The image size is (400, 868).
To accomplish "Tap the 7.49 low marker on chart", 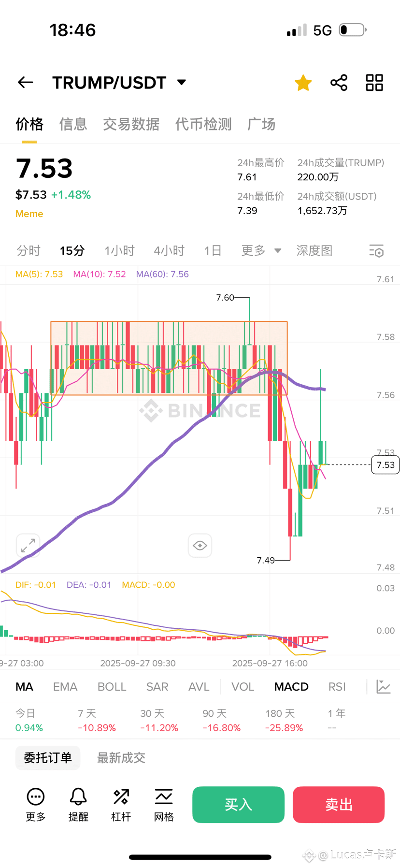I will click(x=266, y=560).
